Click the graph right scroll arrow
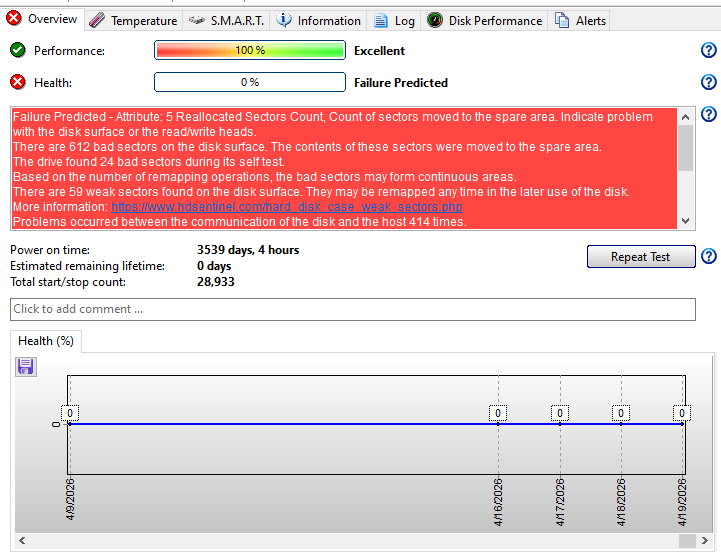Image resolution: width=721 pixels, height=552 pixels. 704,540
